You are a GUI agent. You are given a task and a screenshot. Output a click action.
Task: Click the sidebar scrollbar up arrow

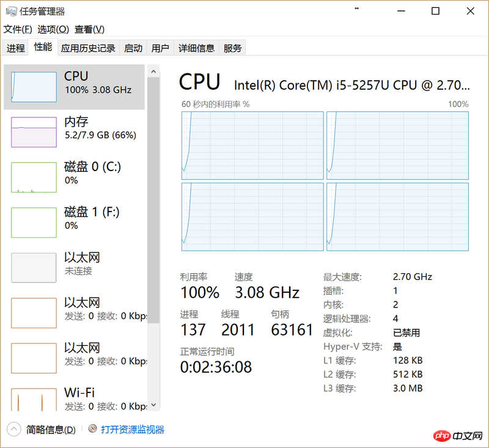coord(154,72)
